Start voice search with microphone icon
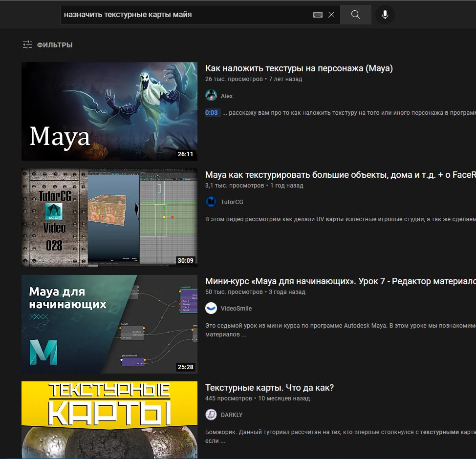 pyautogui.click(x=385, y=15)
